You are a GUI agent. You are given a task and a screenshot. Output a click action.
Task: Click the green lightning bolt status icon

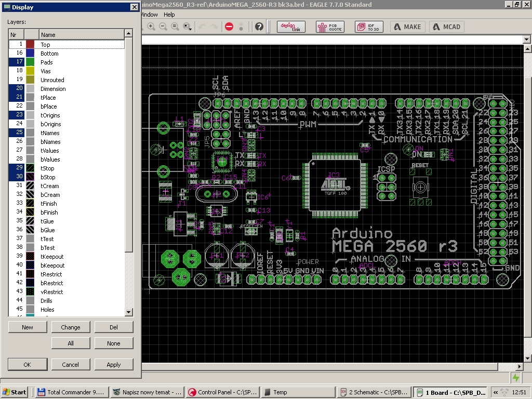click(516, 377)
